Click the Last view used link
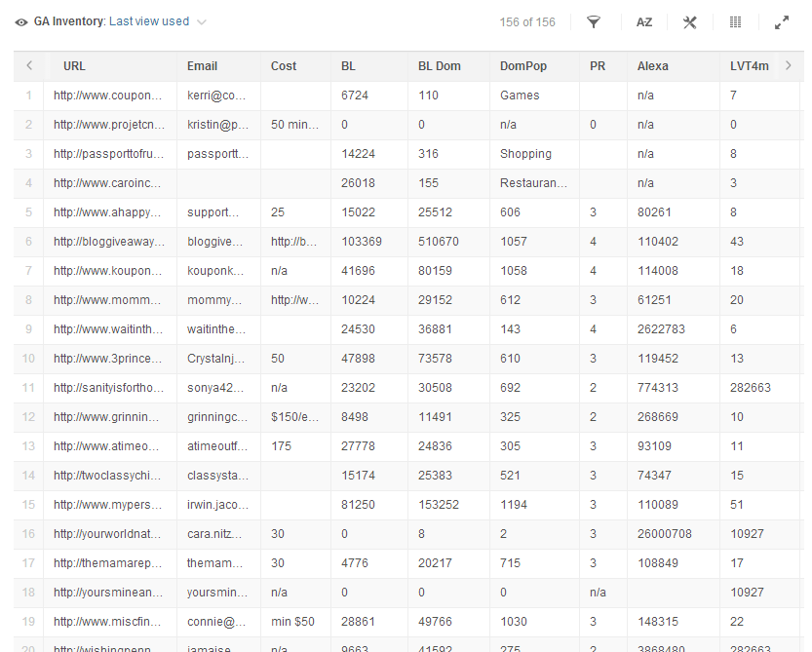812x652 pixels. click(x=149, y=21)
